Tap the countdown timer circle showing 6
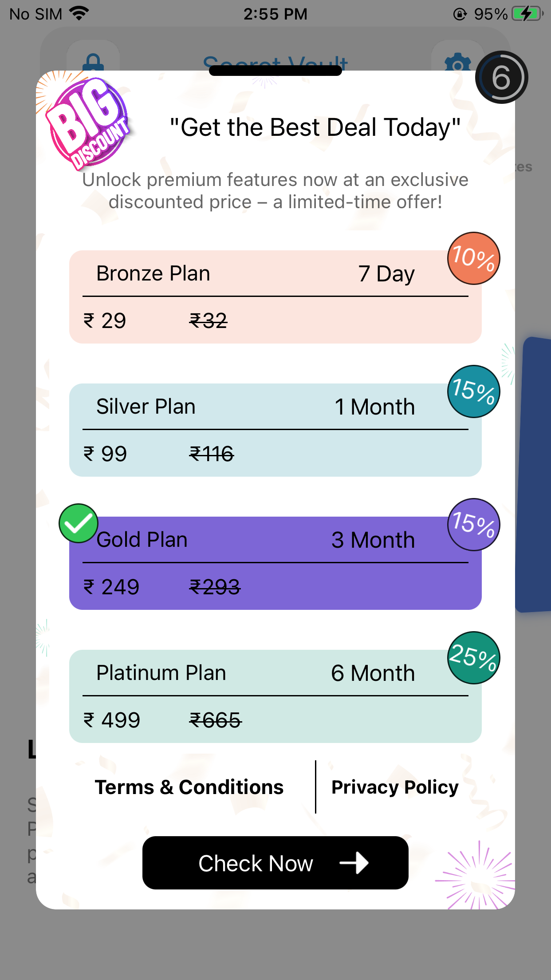 click(x=501, y=78)
